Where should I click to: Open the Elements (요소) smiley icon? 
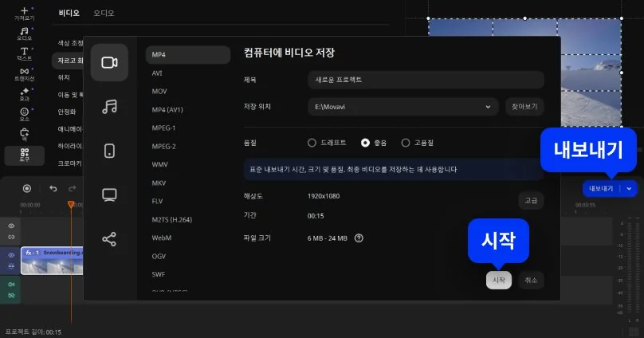click(24, 114)
